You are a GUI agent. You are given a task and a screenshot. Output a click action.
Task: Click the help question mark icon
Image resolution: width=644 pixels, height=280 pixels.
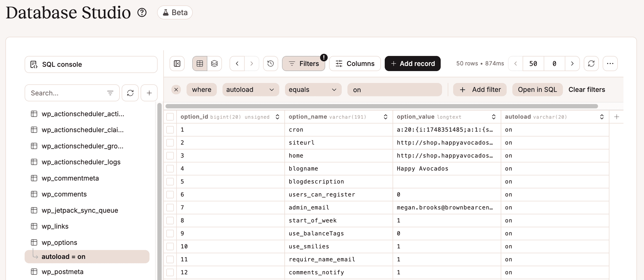pos(142,12)
